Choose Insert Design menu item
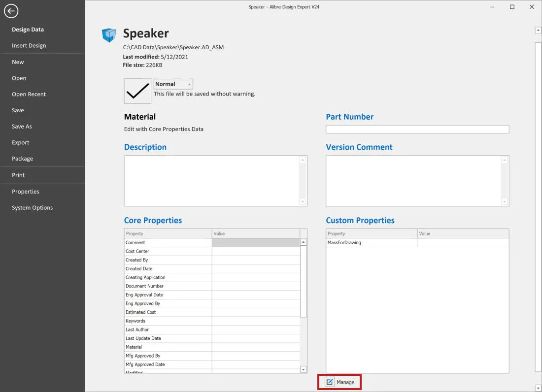 (29, 46)
